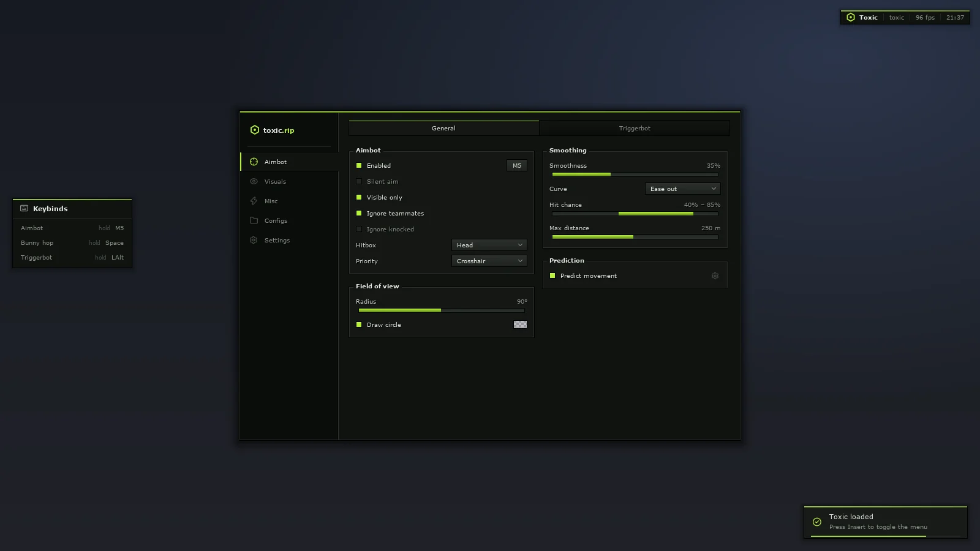
Task: Enable the Silent aim checkbox
Action: click(359, 181)
